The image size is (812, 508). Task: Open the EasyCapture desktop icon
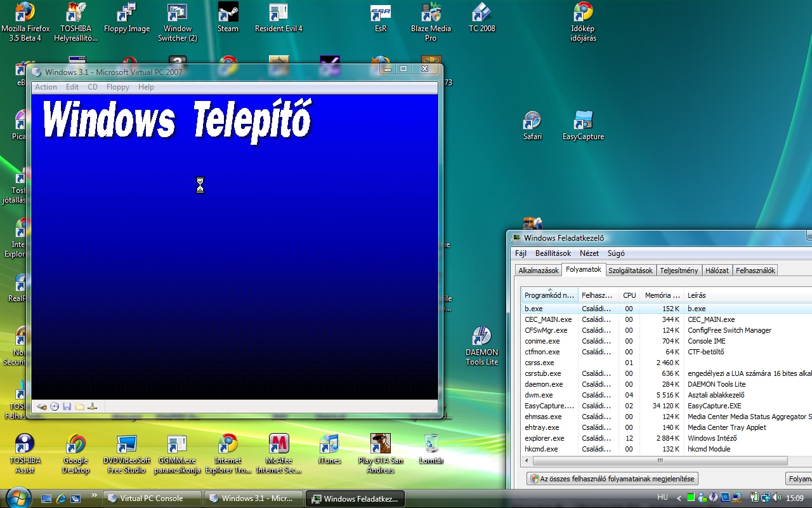click(583, 126)
